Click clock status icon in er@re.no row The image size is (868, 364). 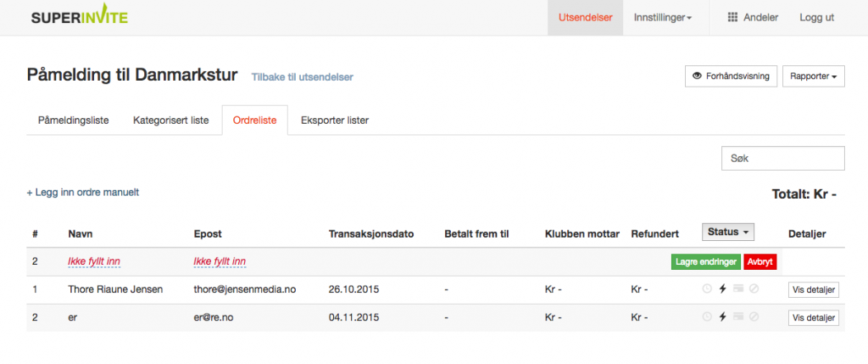coord(706,316)
